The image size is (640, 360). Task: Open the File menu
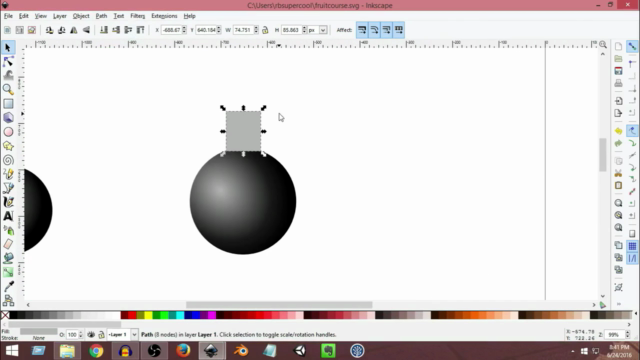(8, 16)
